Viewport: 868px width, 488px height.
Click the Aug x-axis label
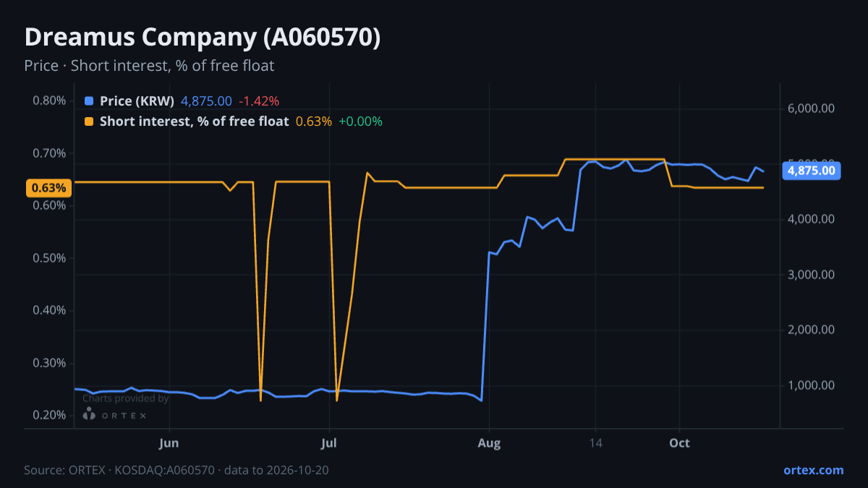click(490, 442)
